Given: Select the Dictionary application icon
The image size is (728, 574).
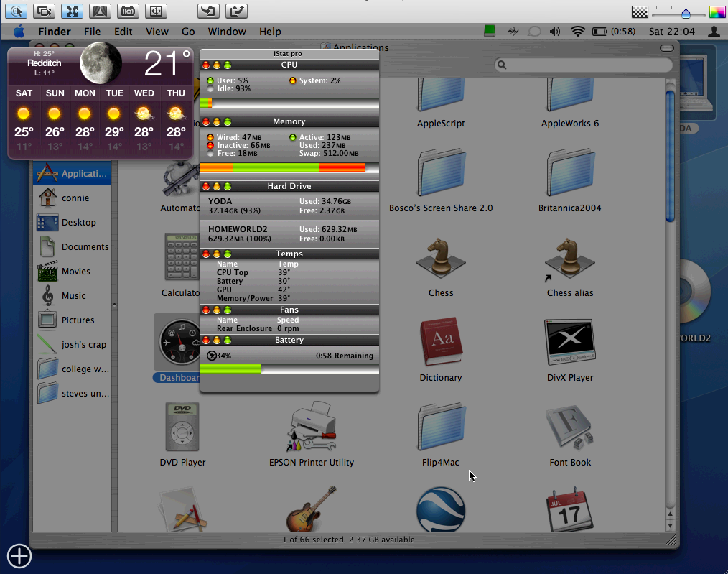Looking at the screenshot, I should [441, 342].
